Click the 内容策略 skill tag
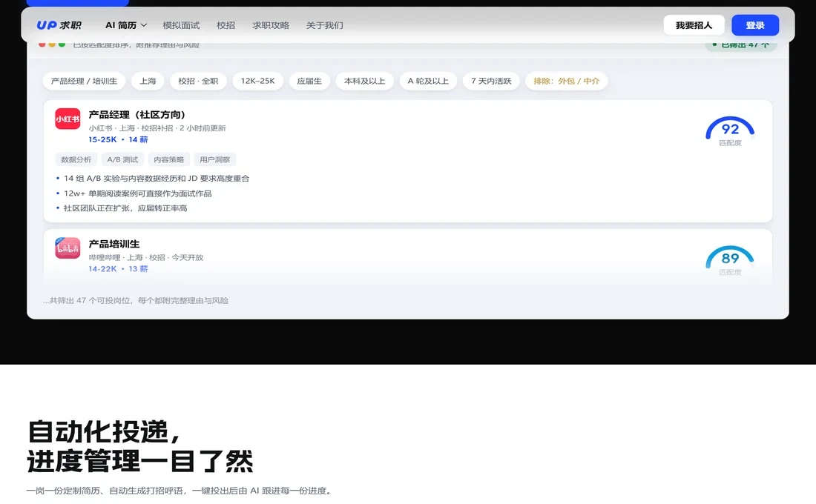Screen dimensions: 816x504 point(168,159)
